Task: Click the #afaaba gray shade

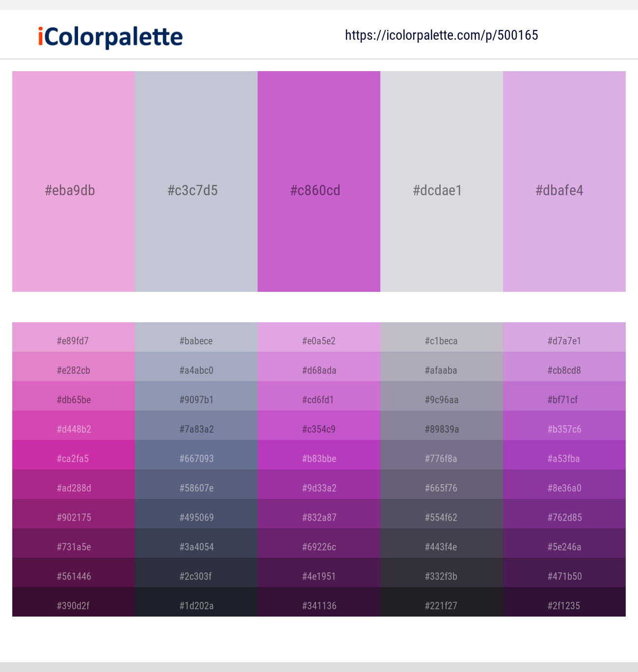Action: click(442, 366)
